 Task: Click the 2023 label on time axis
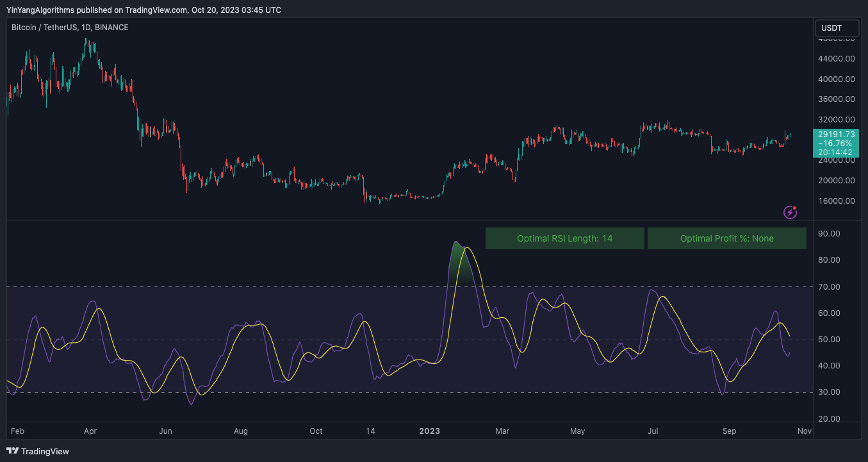429,431
